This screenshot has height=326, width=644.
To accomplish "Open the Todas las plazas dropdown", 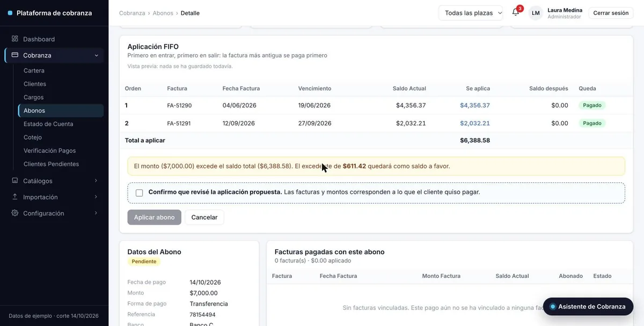I will pyautogui.click(x=471, y=13).
